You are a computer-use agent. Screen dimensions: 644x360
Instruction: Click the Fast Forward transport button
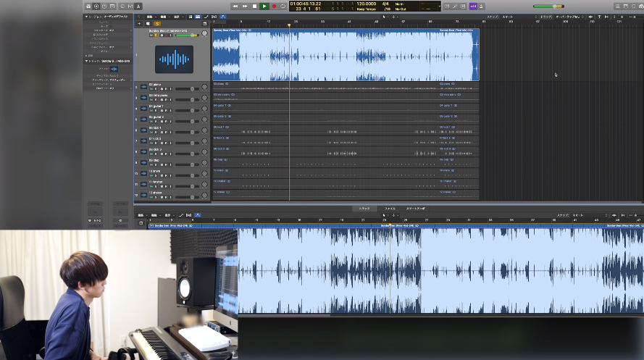click(x=245, y=6)
